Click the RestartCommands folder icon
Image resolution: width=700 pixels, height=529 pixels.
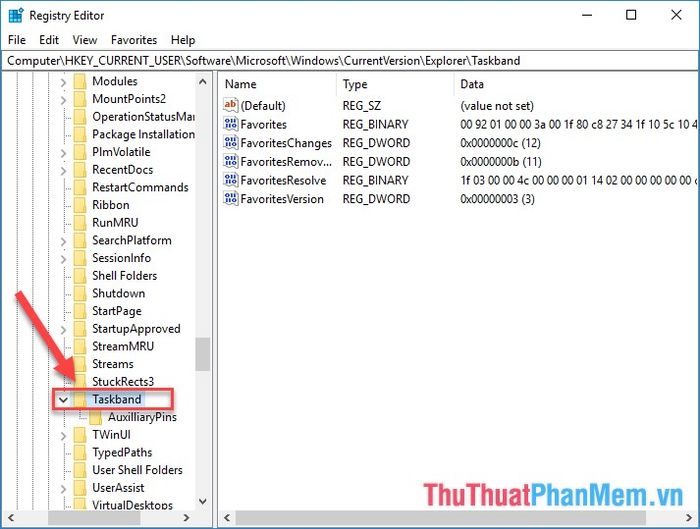point(80,187)
